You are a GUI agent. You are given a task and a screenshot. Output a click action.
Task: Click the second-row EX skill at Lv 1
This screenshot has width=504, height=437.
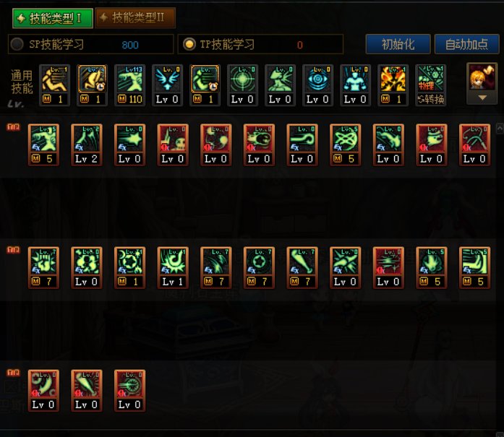coord(173,268)
